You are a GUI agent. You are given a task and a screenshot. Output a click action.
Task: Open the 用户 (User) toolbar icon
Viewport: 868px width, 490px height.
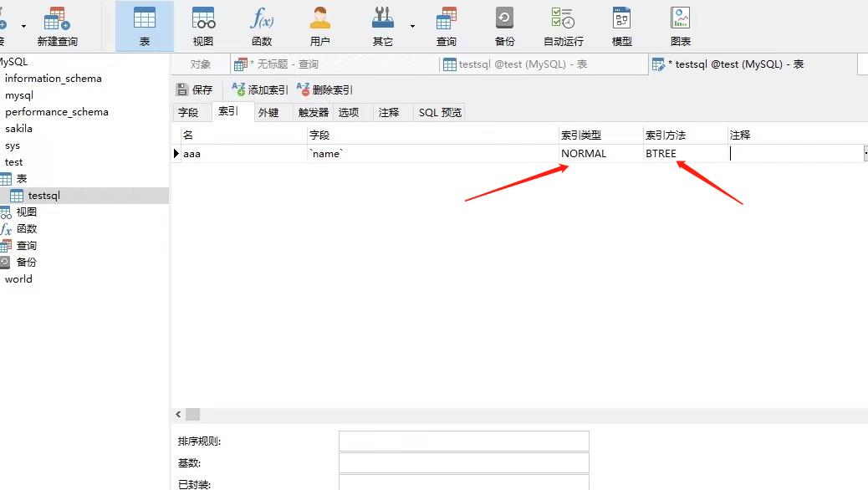(x=320, y=25)
